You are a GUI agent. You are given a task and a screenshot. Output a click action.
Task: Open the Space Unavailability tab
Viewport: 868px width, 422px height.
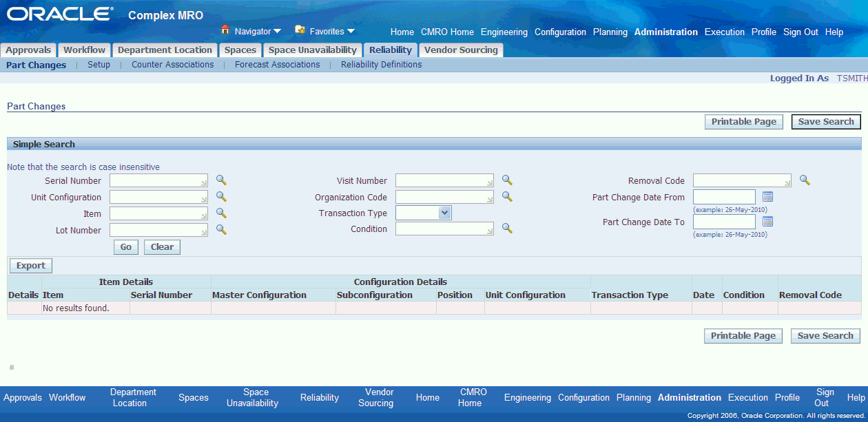[313, 50]
